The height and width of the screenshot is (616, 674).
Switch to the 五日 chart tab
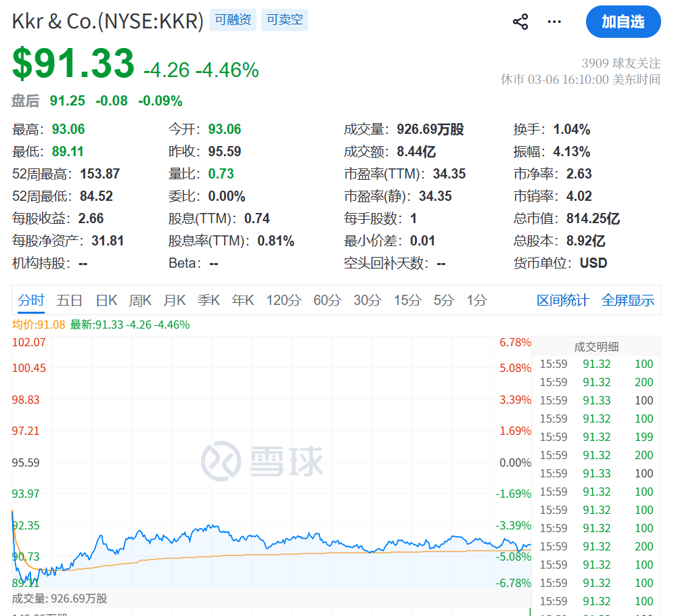tap(70, 300)
